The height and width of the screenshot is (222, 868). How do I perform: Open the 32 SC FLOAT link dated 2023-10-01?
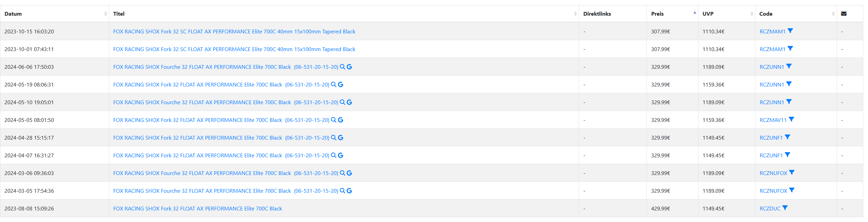click(x=234, y=49)
